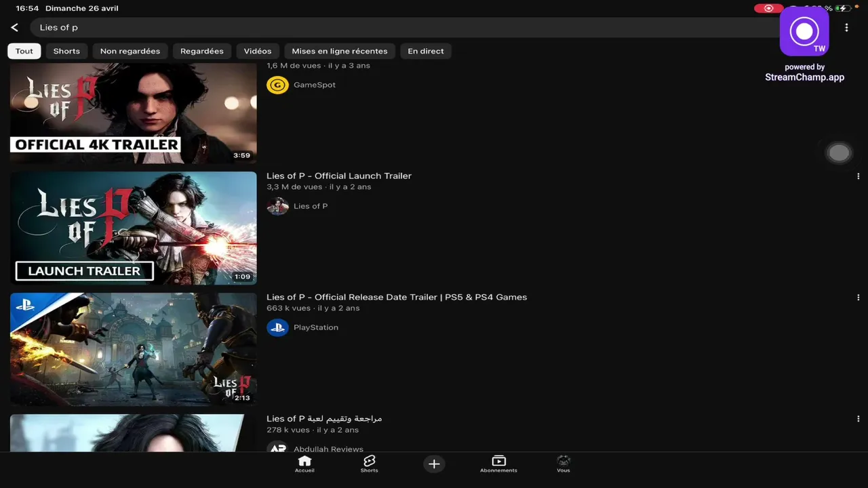Play the Launch Trailer thumbnail
The image size is (868, 488).
pyautogui.click(x=134, y=228)
